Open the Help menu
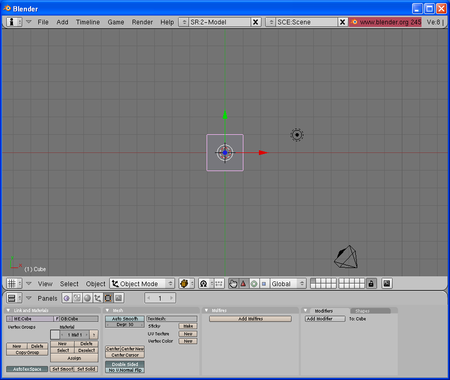This screenshot has width=450, height=380. tap(167, 22)
